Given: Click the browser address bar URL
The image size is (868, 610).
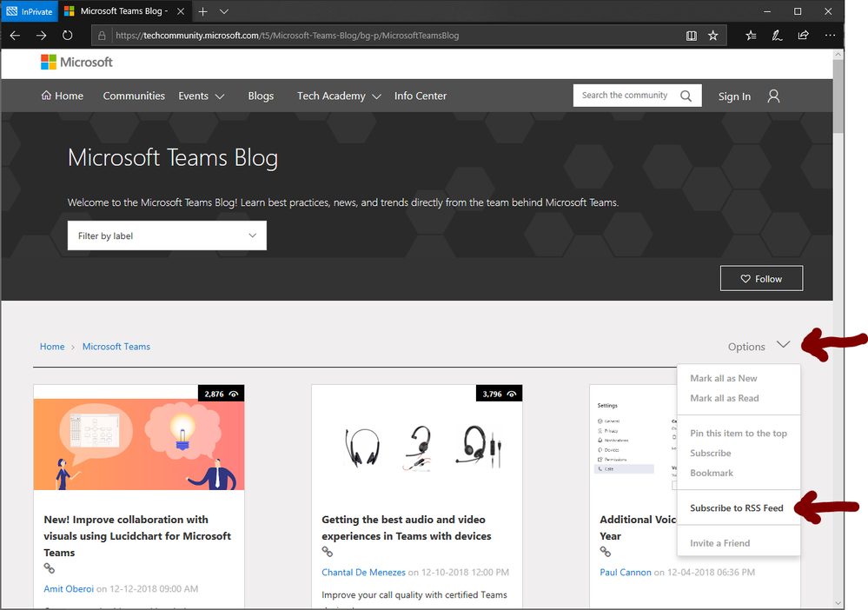Looking at the screenshot, I should click(x=288, y=36).
